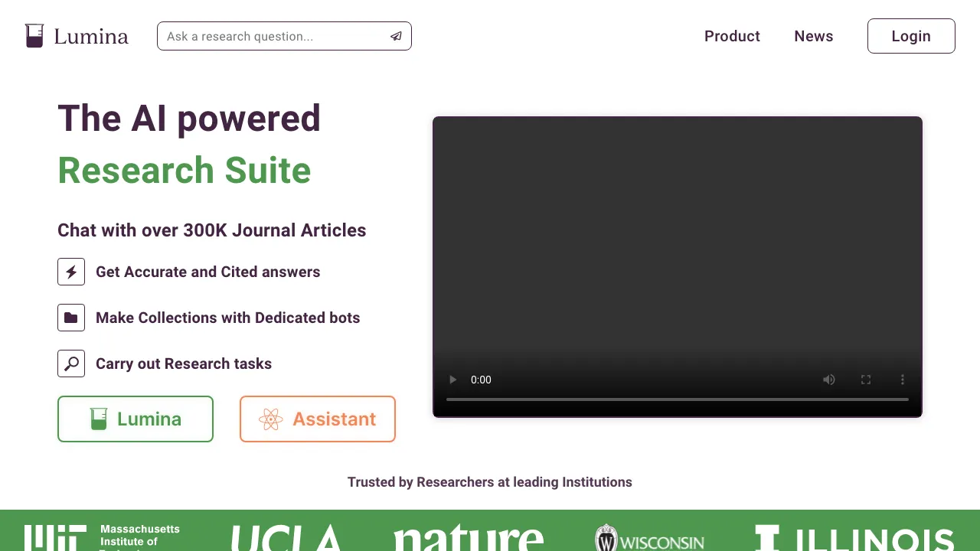The height and width of the screenshot is (551, 980).
Task: Click the Wisconsin crest logo
Action: pyautogui.click(x=649, y=538)
